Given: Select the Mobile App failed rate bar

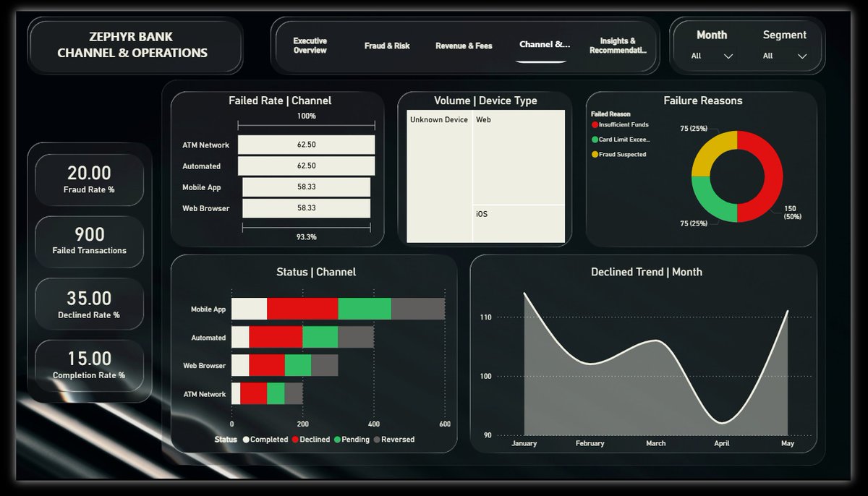Looking at the screenshot, I should click(306, 187).
